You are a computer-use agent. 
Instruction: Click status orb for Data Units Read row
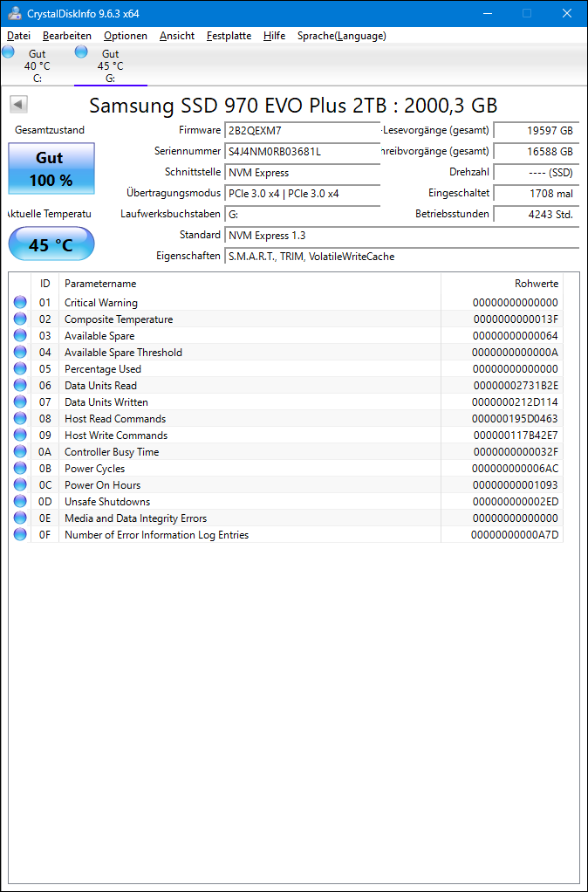[20, 385]
